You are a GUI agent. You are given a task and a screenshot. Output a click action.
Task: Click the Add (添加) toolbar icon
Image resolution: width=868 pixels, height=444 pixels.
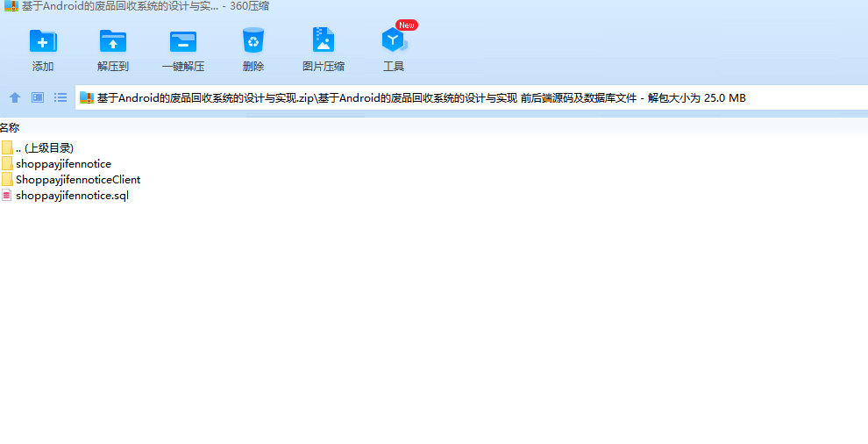(43, 41)
